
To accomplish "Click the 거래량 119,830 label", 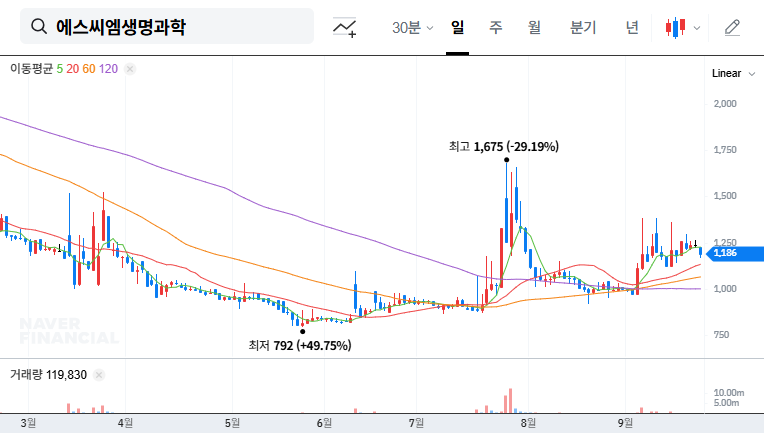I will (48, 375).
